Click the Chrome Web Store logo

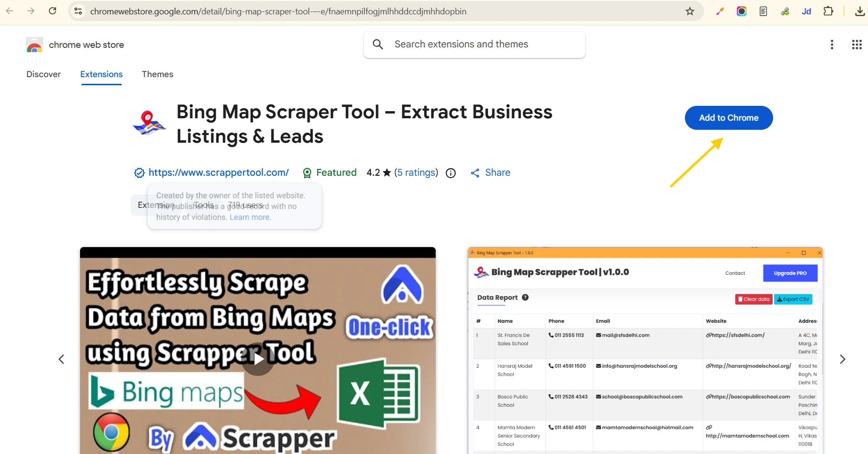[x=35, y=45]
